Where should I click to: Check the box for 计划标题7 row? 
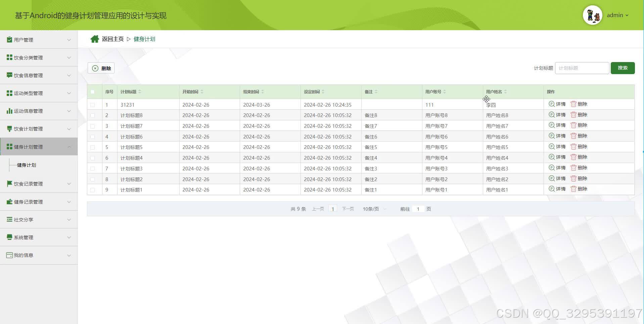pyautogui.click(x=93, y=126)
